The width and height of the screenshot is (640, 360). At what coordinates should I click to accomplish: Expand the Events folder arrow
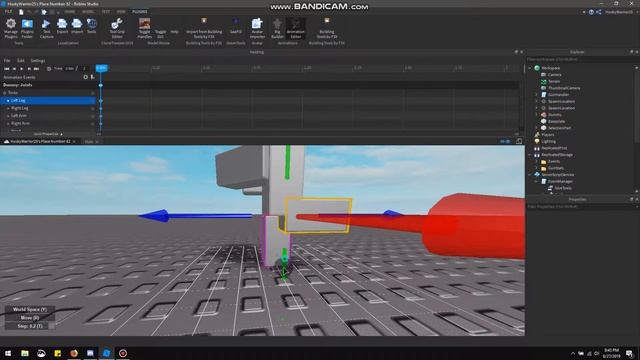point(537,161)
